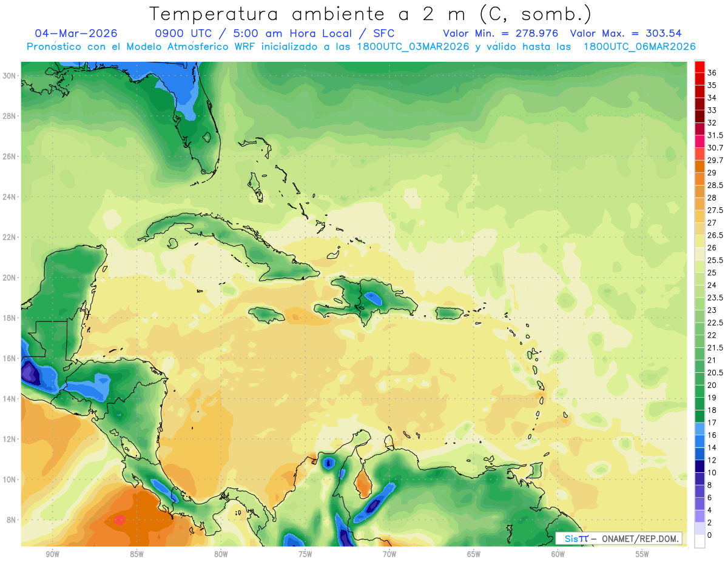
Task: Click the legend value '30.7'
Action: (x=715, y=148)
